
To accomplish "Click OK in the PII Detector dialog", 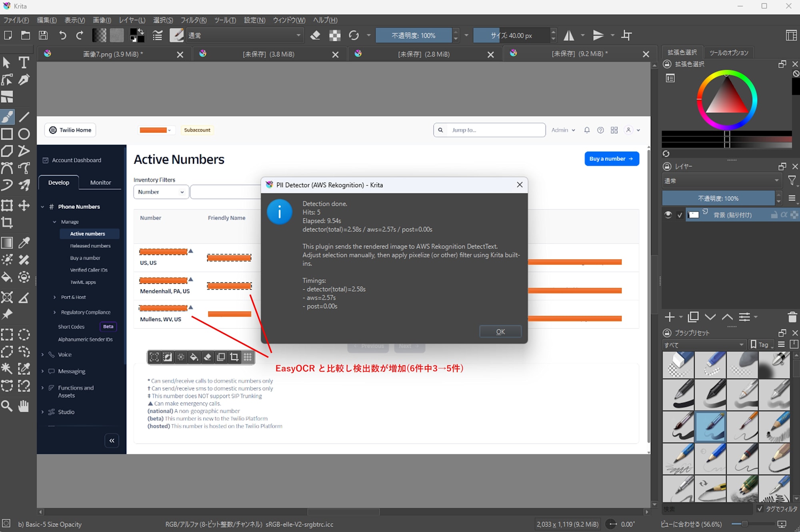I will 500,331.
